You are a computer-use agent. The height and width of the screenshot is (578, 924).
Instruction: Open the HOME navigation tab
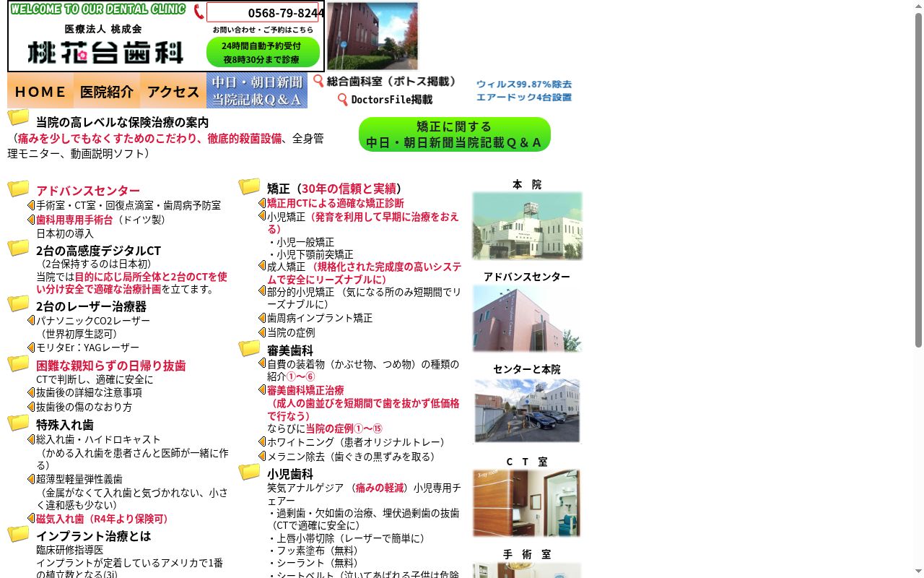[x=40, y=90]
